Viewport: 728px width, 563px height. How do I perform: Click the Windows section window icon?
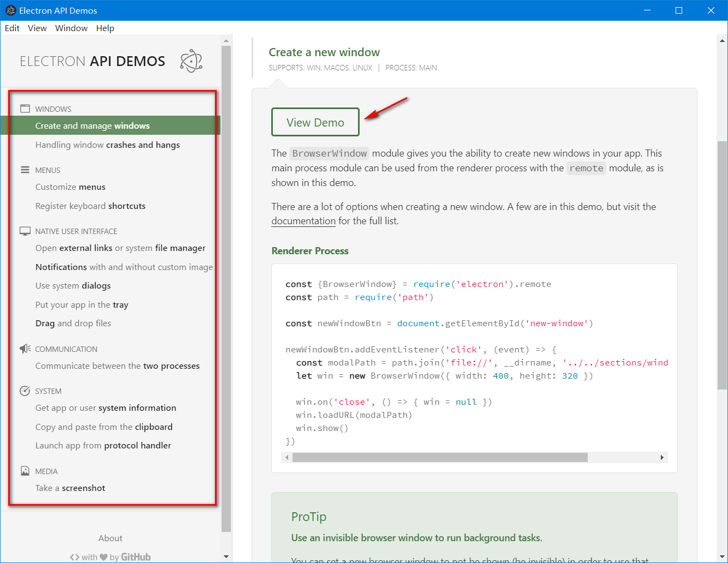point(25,109)
